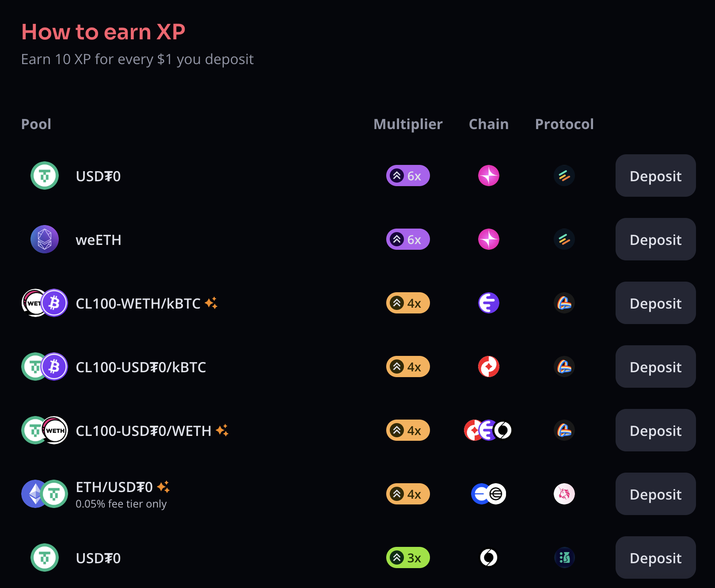The image size is (715, 588).
Task: Click the pink unicorn protocol icon for ETH/USD₮0
Action: pyautogui.click(x=564, y=494)
